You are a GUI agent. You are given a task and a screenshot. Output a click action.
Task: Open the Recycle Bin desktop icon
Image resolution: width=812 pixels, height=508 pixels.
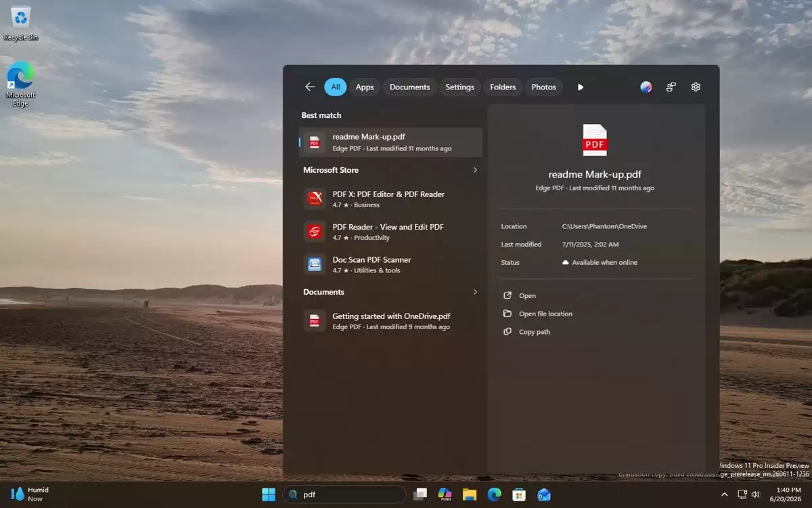[21, 23]
